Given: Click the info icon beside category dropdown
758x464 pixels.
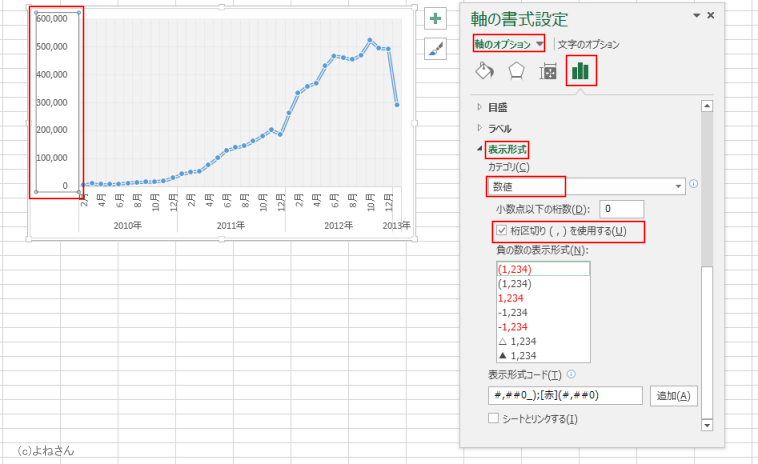Looking at the screenshot, I should click(694, 184).
